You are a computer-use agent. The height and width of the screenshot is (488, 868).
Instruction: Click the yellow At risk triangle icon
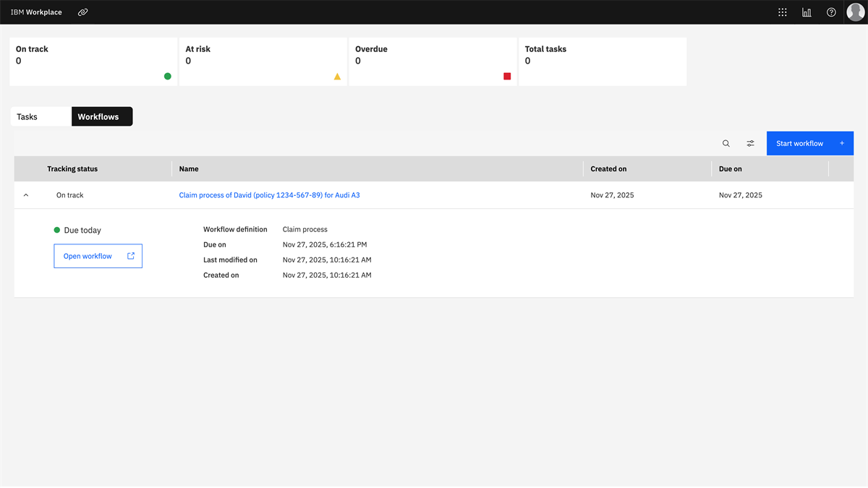click(337, 76)
